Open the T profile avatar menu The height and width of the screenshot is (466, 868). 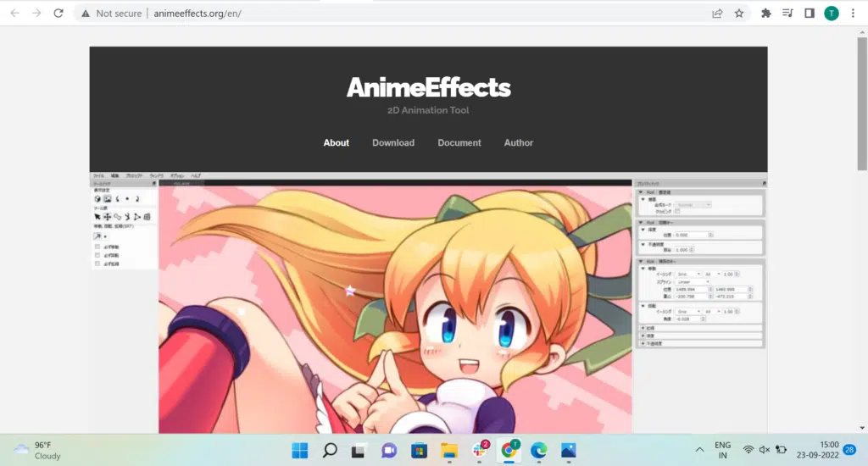(832, 14)
